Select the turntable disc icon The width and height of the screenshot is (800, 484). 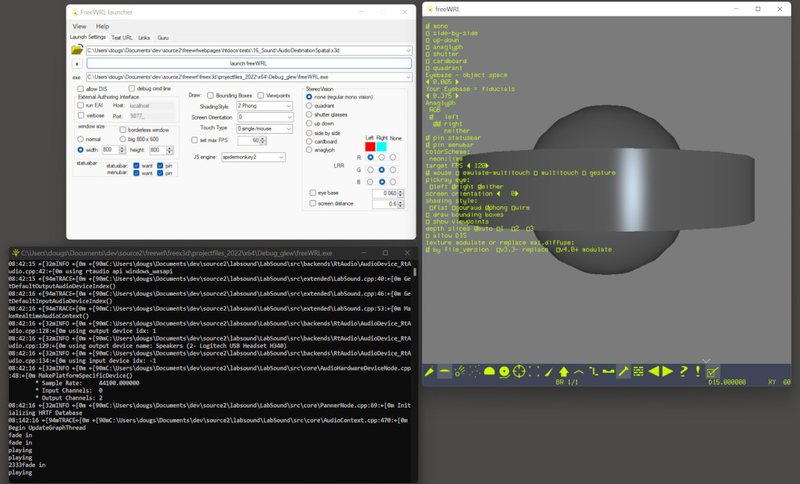pyautogui.click(x=504, y=372)
